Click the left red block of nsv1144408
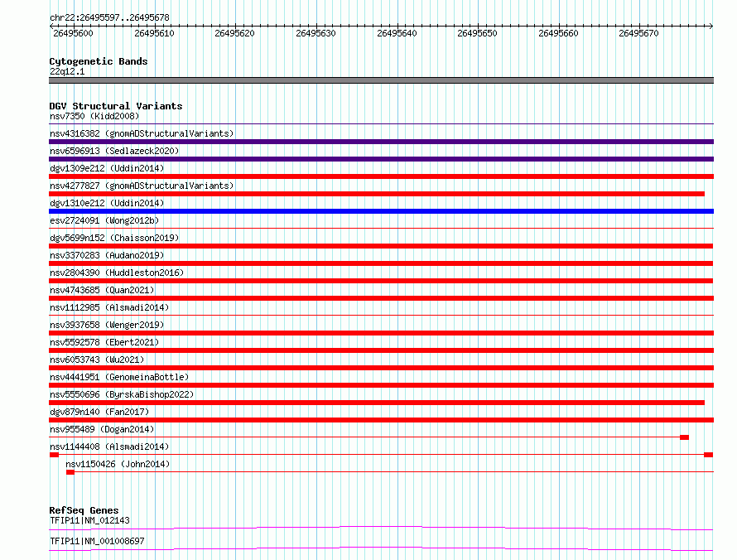Screen dimensions: 737x560 point(54,455)
